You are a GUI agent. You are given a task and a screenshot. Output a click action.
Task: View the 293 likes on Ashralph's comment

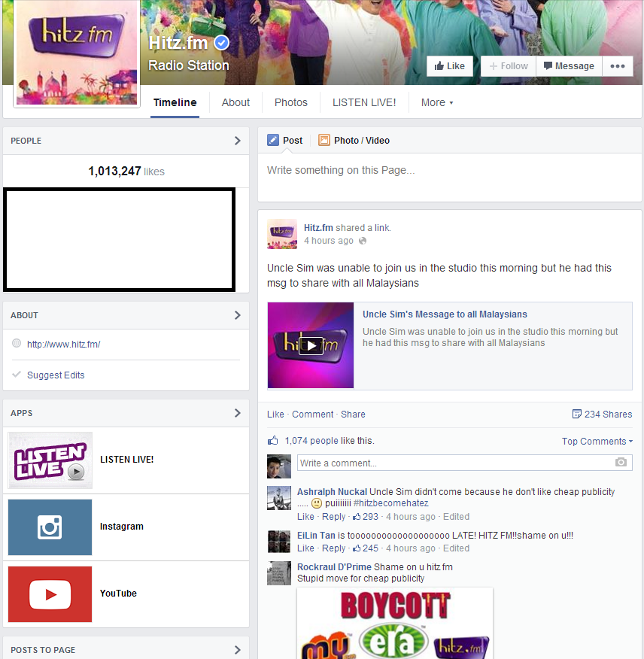pos(366,517)
